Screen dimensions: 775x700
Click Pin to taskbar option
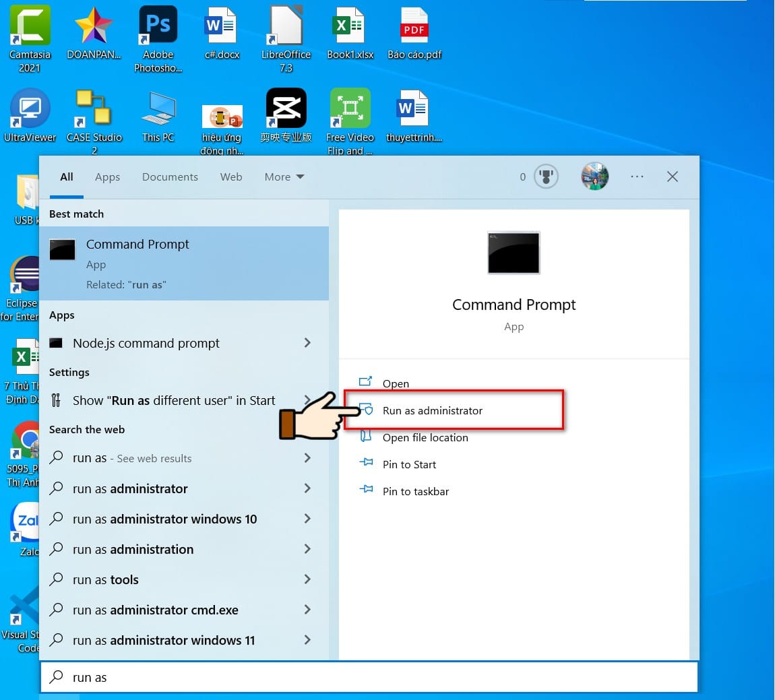coord(415,491)
